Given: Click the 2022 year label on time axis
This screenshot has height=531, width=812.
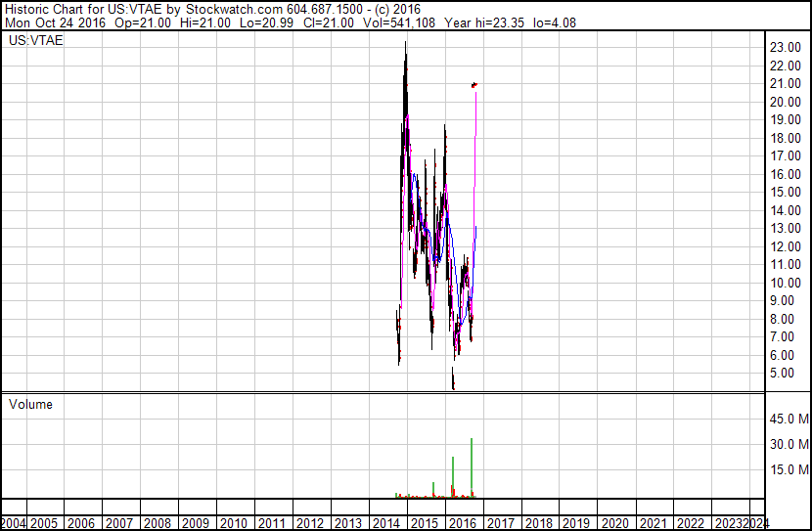Looking at the screenshot, I should (691, 523).
